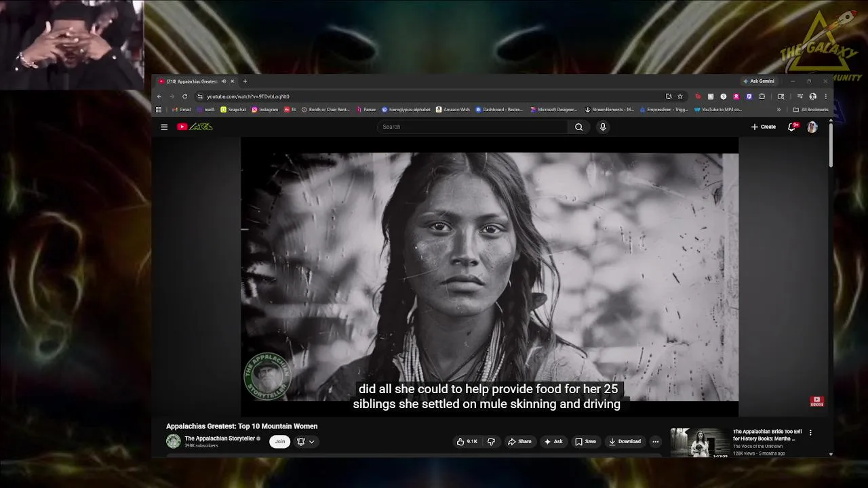
Task: Like the video showing 9.1K
Action: (467, 441)
